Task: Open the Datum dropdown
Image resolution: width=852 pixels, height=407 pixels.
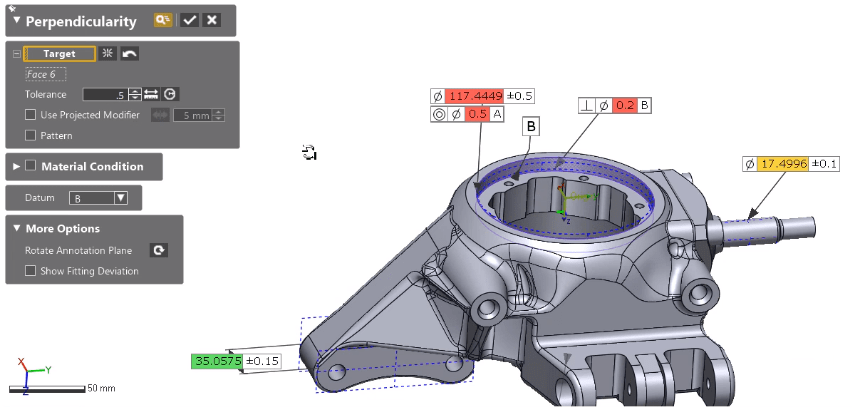Action: [x=99, y=198]
